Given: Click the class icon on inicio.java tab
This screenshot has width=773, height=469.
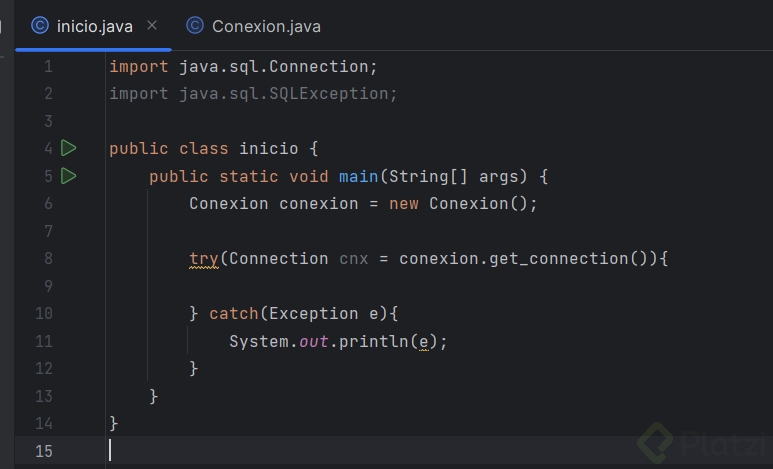Looking at the screenshot, I should (40, 26).
